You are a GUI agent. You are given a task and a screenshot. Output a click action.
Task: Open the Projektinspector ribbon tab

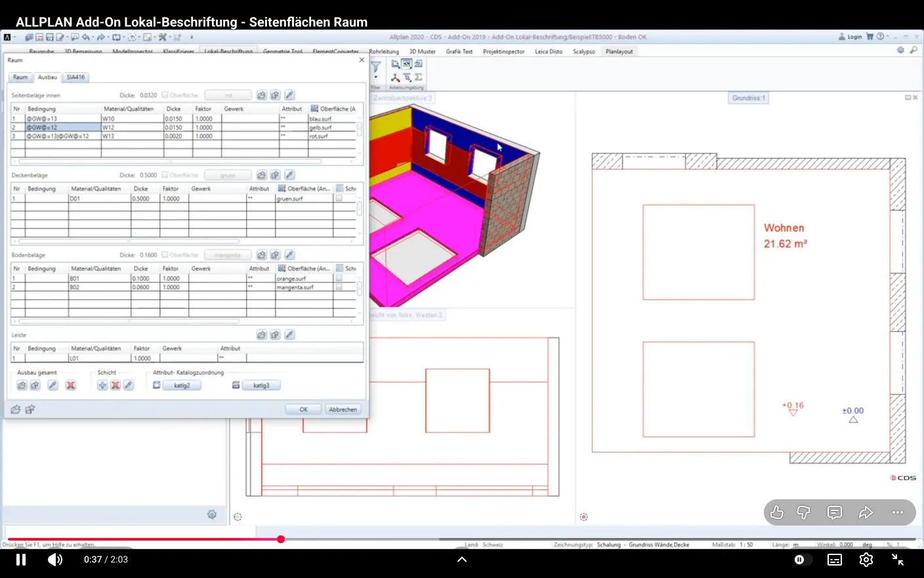click(x=504, y=51)
